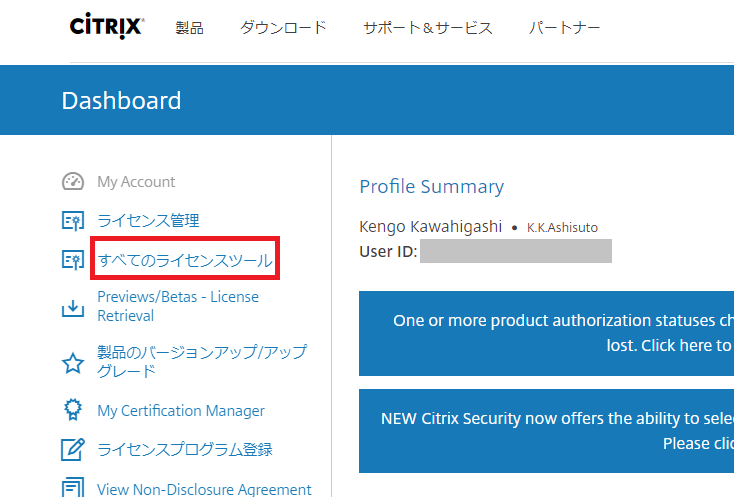Go to ライセンス管理 link
The width and height of the screenshot is (734, 497).
click(148, 221)
